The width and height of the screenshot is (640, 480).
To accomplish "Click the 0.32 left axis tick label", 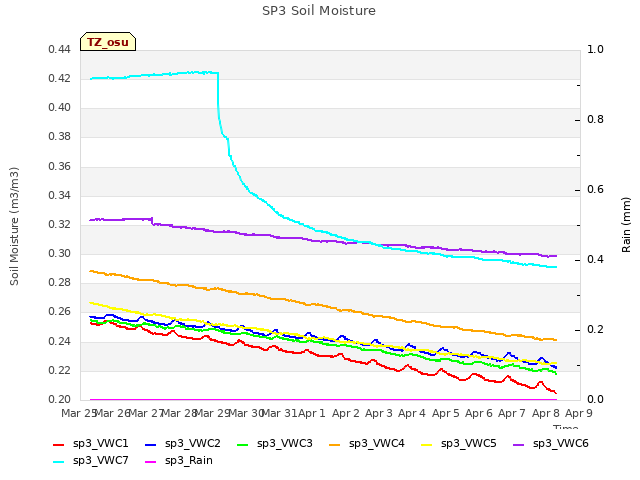I will pos(60,224).
